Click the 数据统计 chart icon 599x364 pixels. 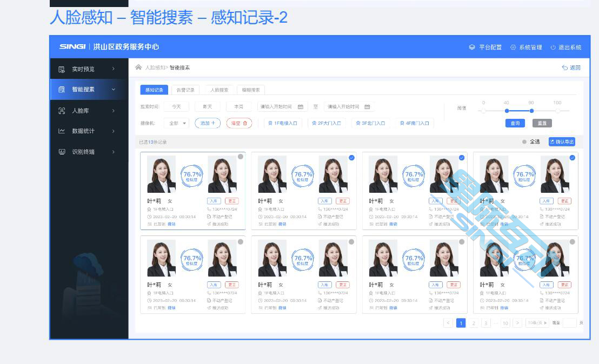(62, 131)
